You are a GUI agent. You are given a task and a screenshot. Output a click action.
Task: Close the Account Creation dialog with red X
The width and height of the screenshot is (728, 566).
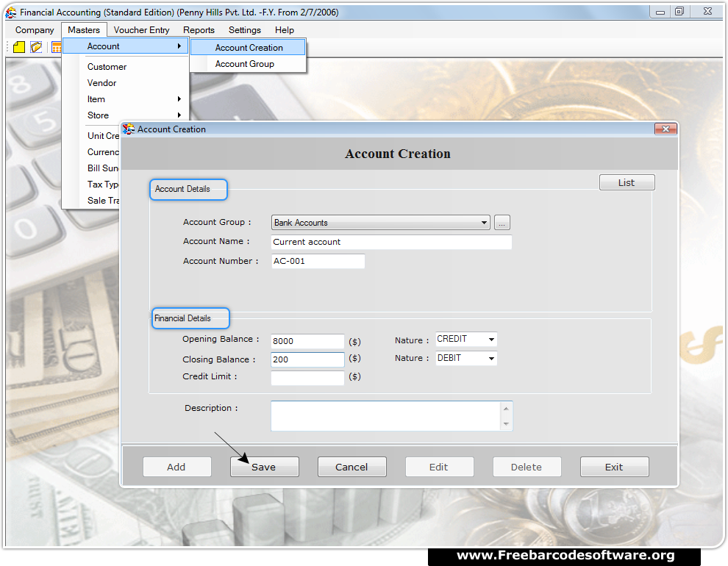[665, 129]
